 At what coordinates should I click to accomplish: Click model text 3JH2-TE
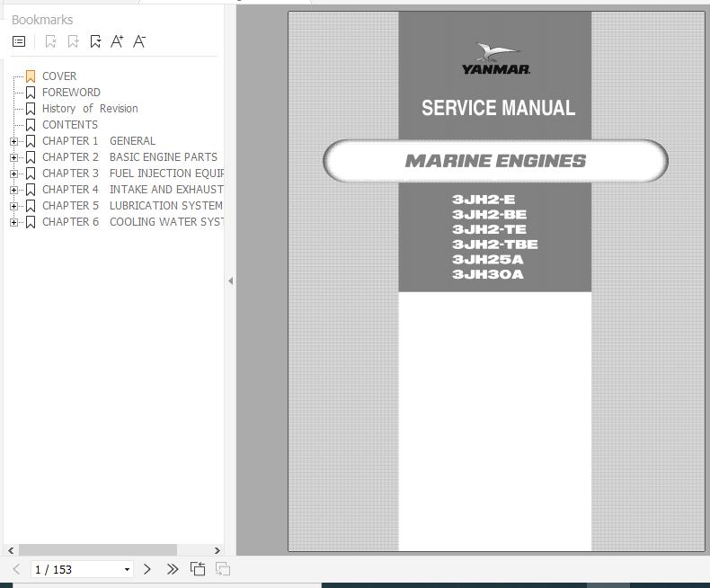pos(490,229)
